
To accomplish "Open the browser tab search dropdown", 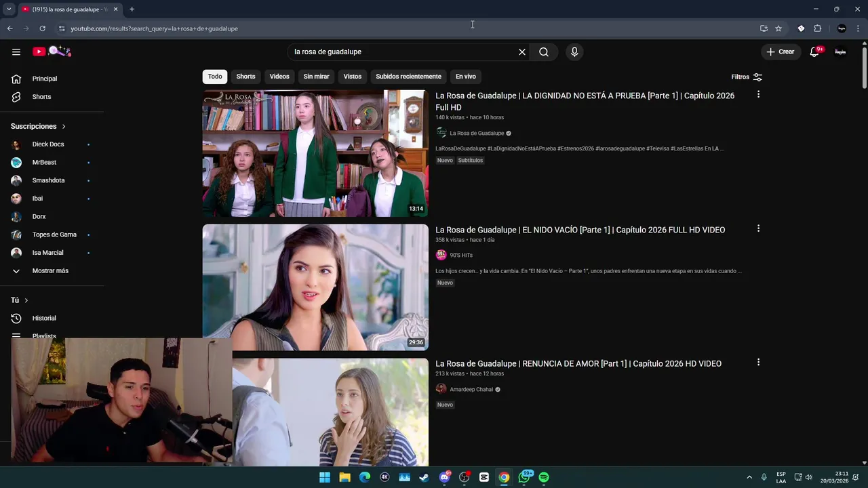I will [9, 9].
